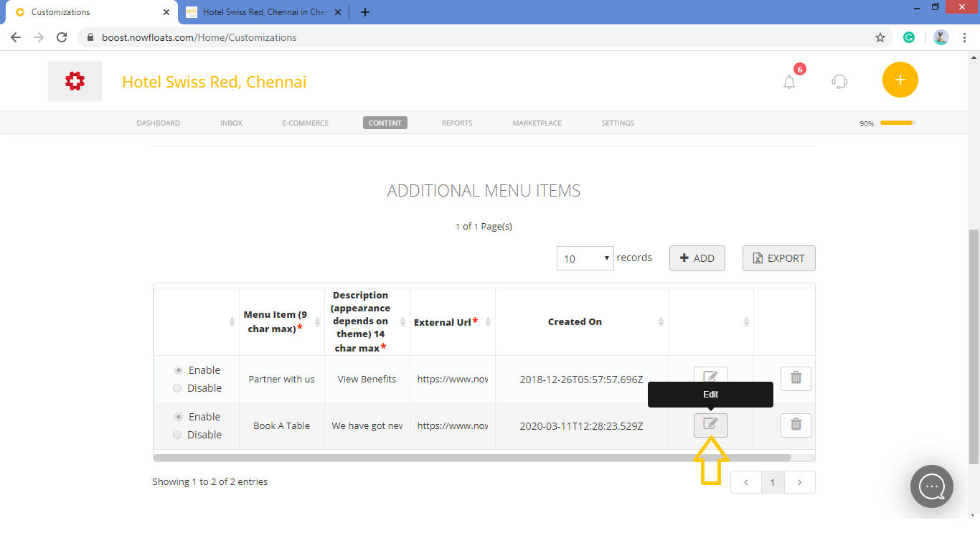Open the Marketplace menu
Image resolution: width=980 pixels, height=551 pixels.
pos(537,123)
